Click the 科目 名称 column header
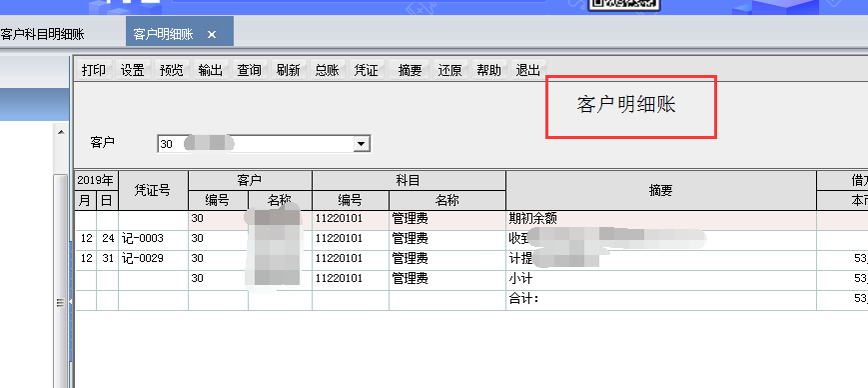The height and width of the screenshot is (388, 868). (x=447, y=200)
